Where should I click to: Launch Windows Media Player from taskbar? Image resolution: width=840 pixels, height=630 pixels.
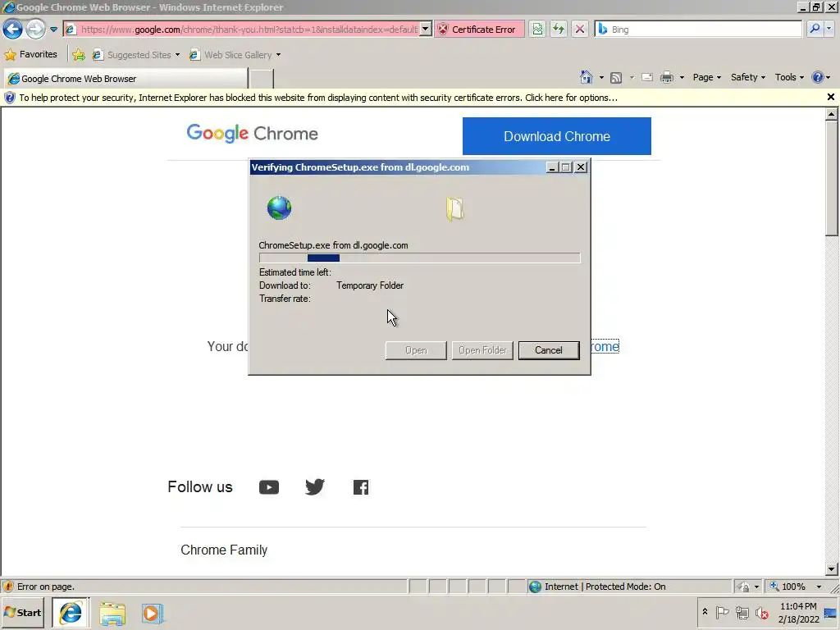[x=152, y=614]
